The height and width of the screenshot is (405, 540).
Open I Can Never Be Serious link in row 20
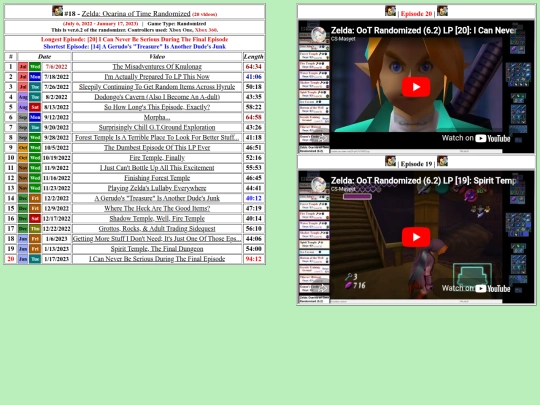(157, 259)
